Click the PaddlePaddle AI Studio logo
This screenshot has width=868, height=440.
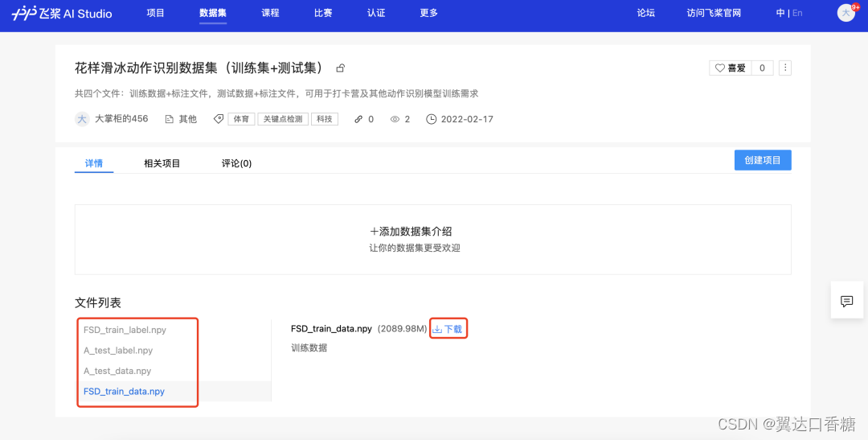click(x=62, y=13)
